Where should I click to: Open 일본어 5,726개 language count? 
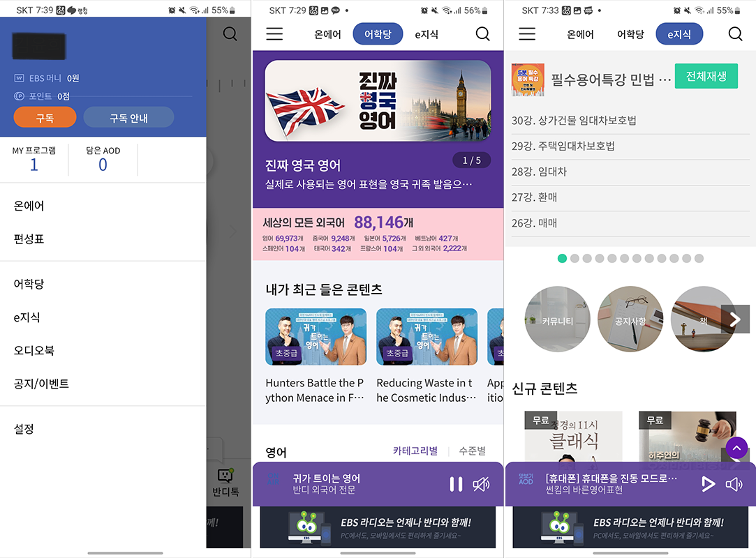click(385, 238)
